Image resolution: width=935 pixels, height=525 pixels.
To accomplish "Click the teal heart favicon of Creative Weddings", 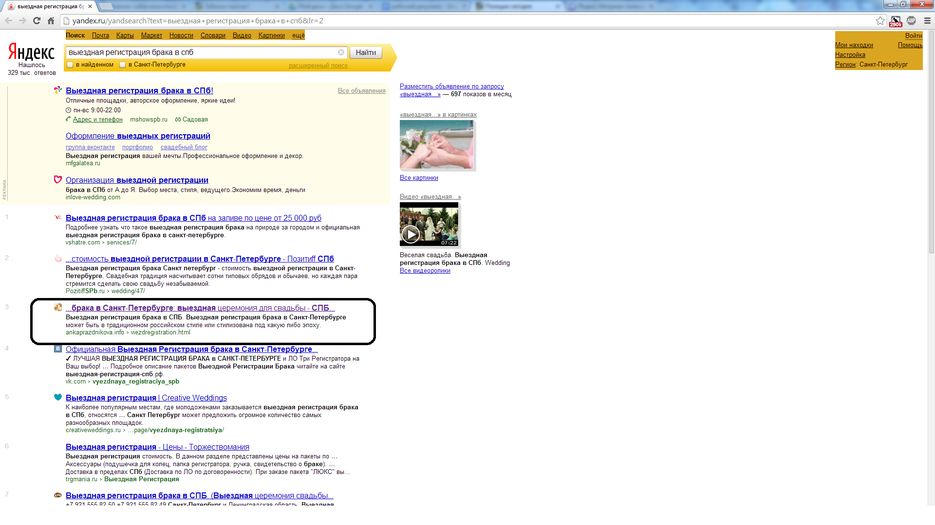I will tap(58, 397).
